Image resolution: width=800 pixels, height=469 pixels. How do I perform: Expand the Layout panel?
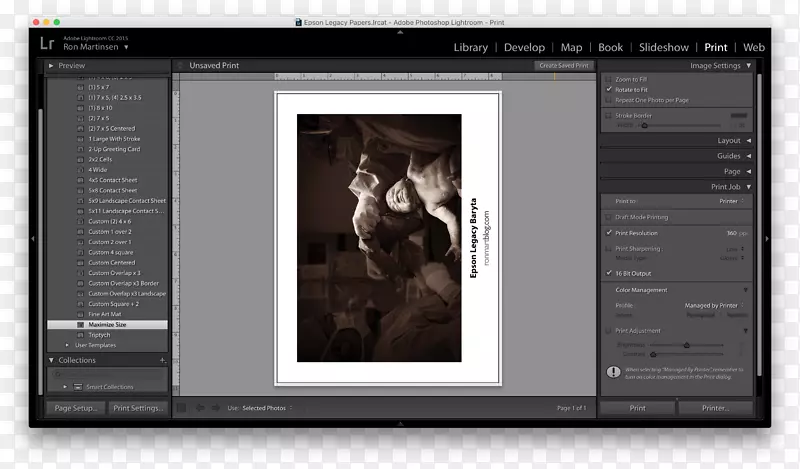[x=728, y=141]
